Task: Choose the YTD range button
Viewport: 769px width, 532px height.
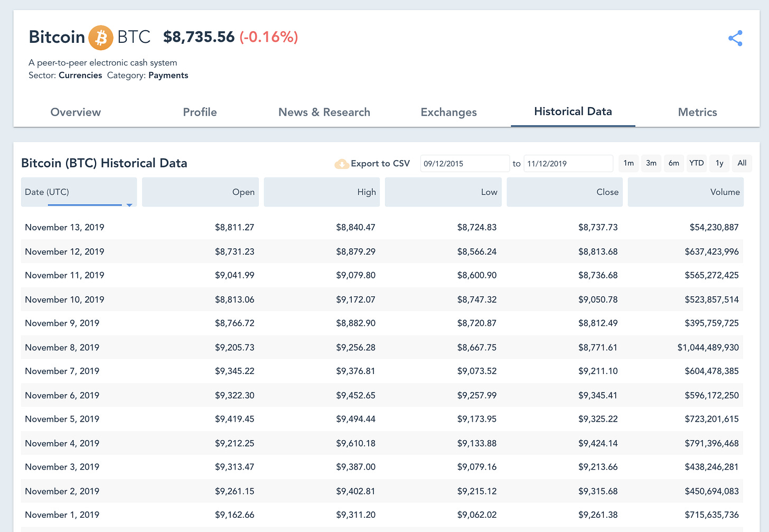Action: 697,163
